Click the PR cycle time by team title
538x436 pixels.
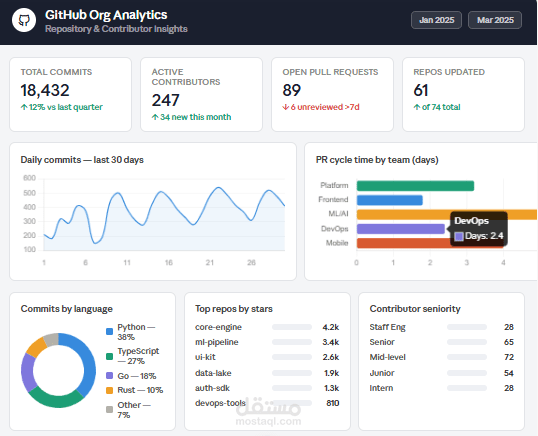tap(377, 160)
